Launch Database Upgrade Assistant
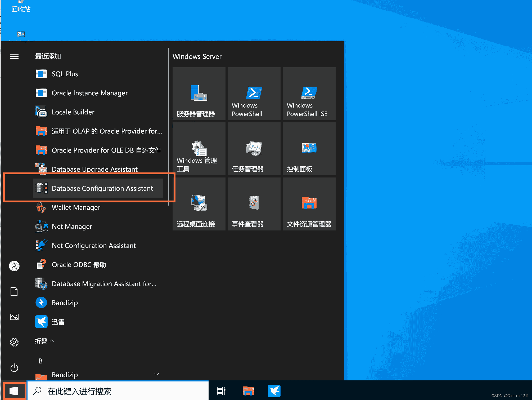The height and width of the screenshot is (400, 532). [98, 169]
